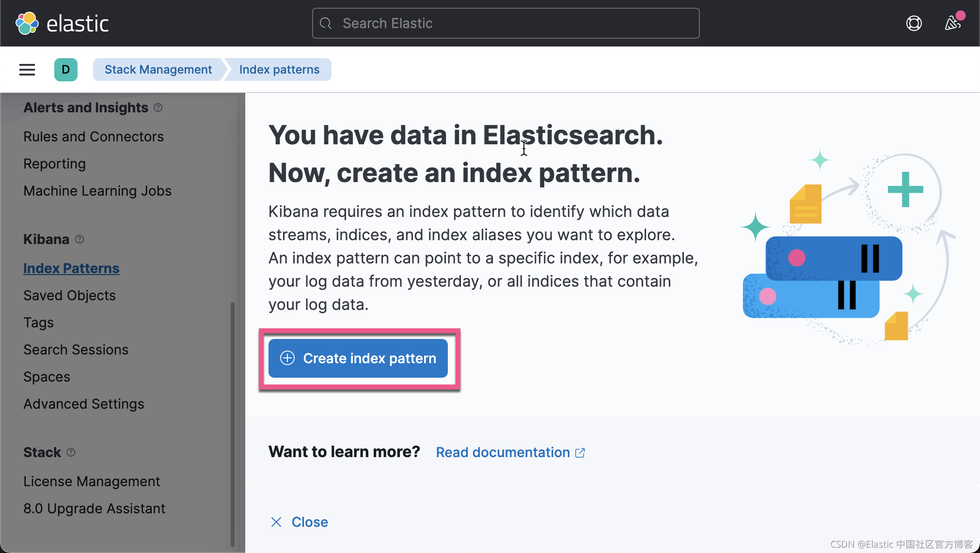Open the newsfeed celebration icon

952,23
